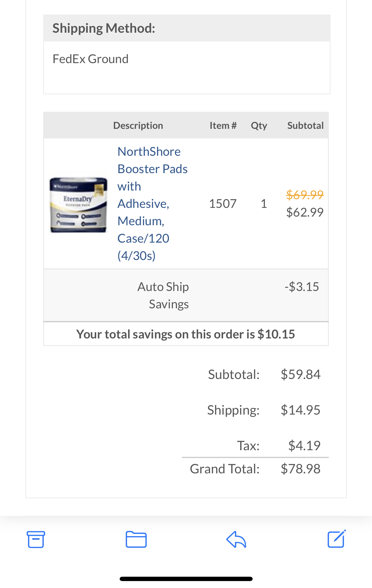Click the Shipping Method header
Image resolution: width=372 pixels, height=588 pixels.
click(104, 28)
